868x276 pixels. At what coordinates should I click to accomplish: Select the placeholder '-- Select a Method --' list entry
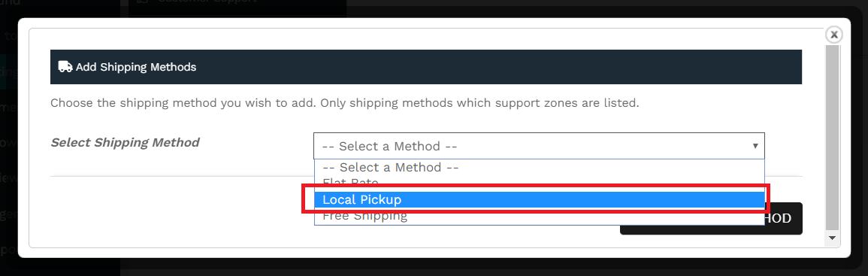coord(539,168)
